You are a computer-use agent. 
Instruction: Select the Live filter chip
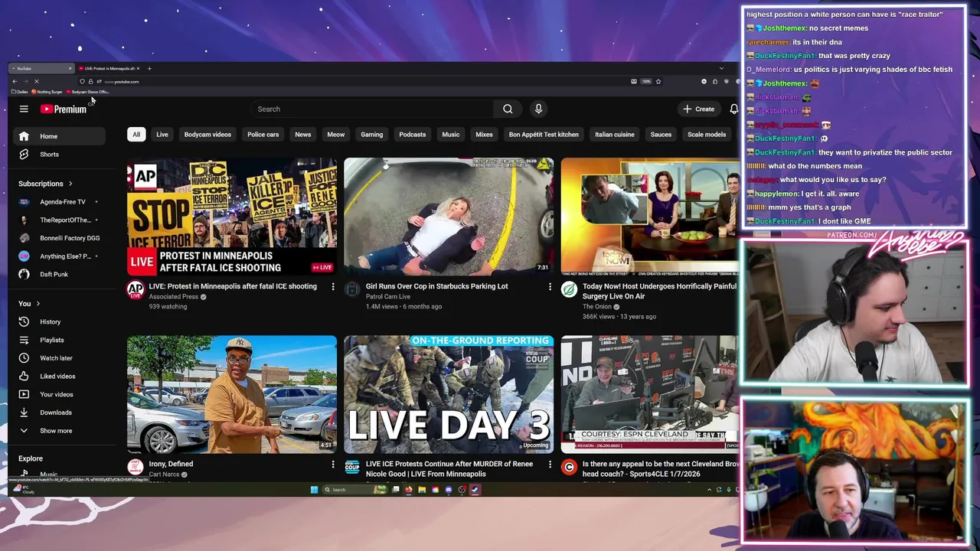162,135
